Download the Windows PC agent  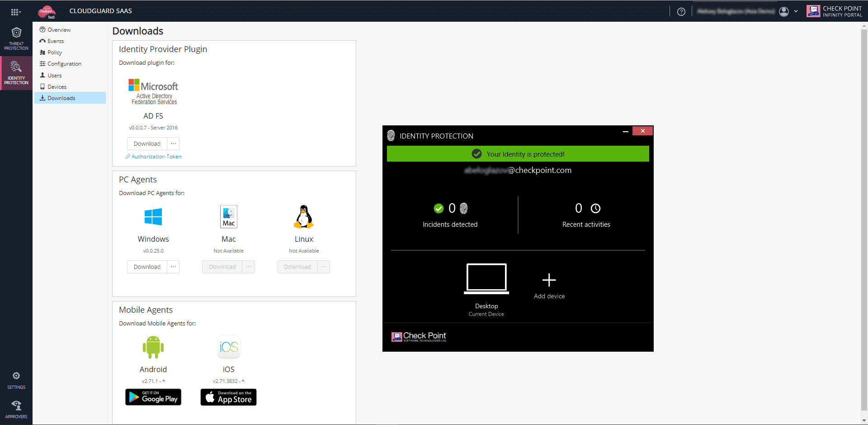(x=147, y=267)
